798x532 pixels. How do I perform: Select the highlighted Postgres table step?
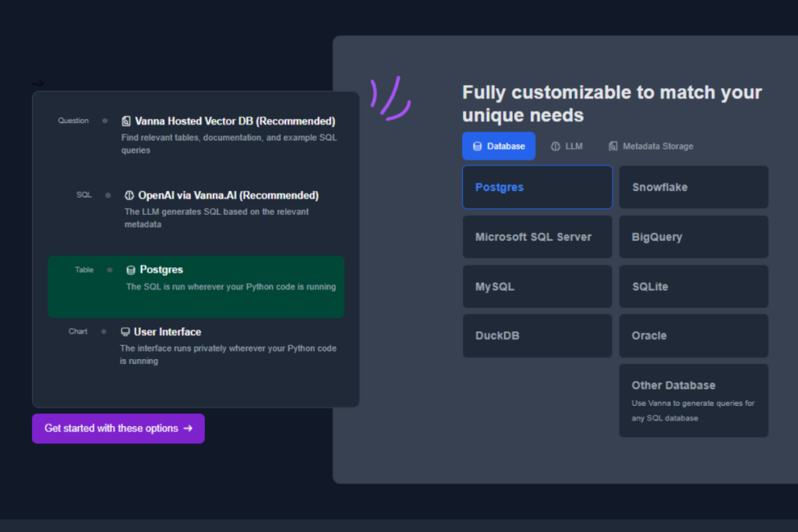pos(196,287)
